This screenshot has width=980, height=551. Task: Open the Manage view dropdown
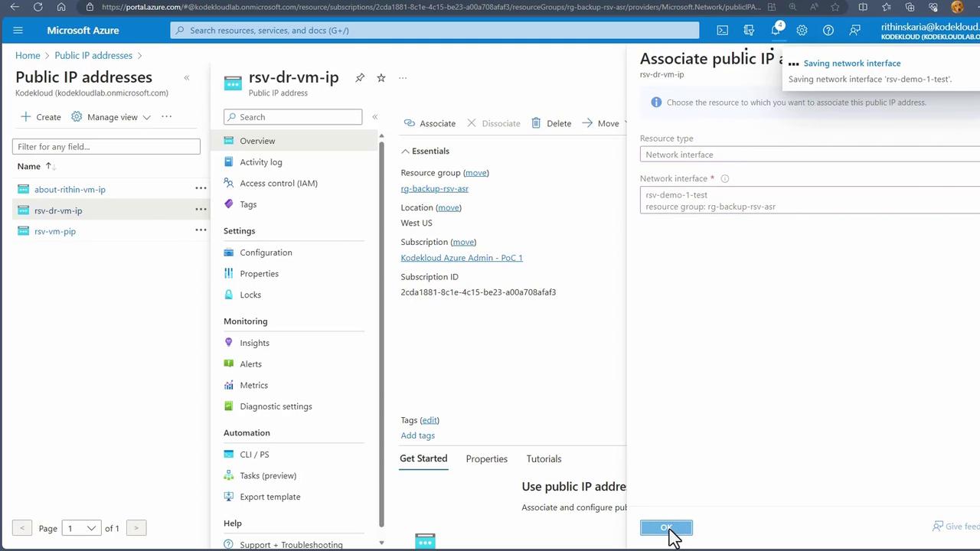[x=111, y=117]
